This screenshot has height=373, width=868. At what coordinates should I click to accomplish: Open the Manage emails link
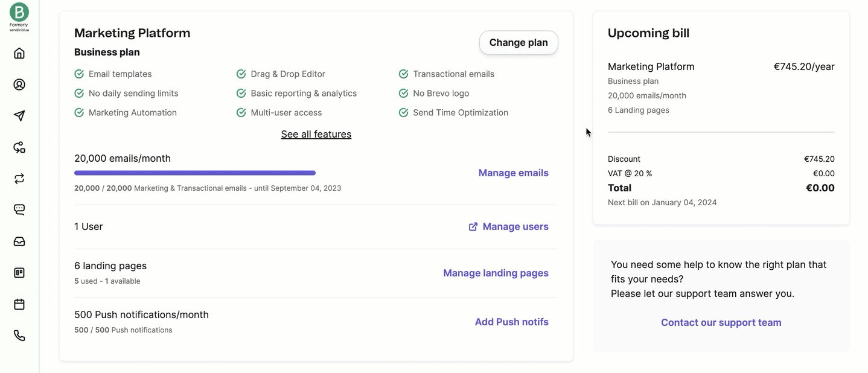514,173
